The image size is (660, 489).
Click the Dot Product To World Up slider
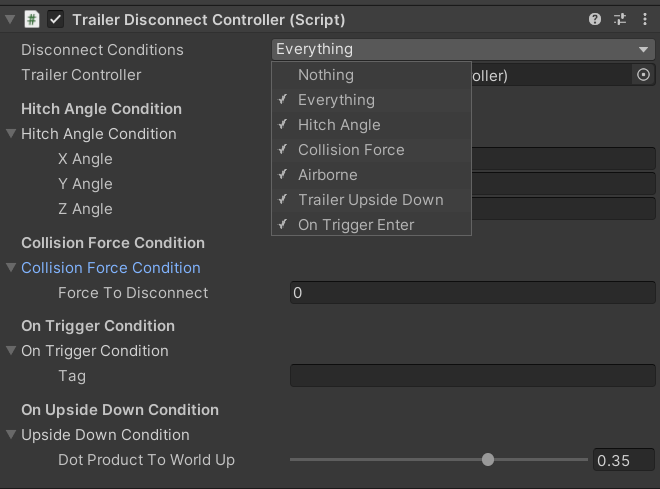point(438,460)
